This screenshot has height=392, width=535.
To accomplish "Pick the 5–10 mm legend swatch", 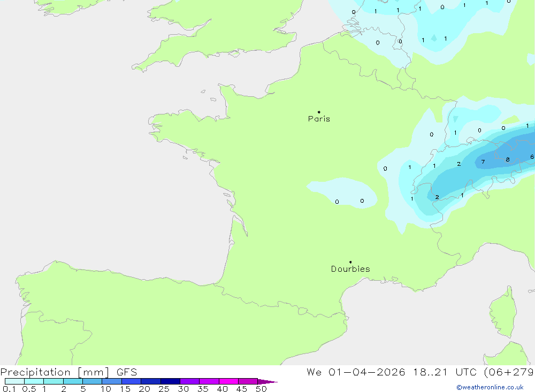I will click(x=93, y=381).
